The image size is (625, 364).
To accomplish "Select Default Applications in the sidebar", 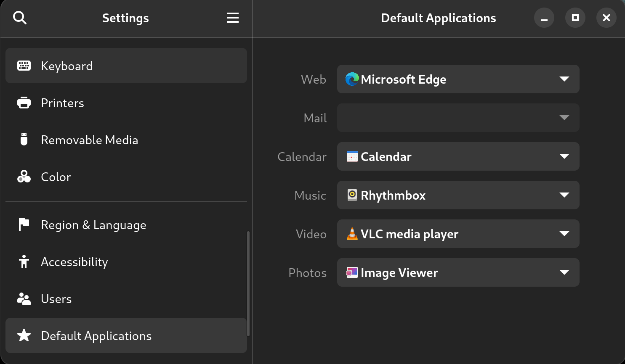I will tap(96, 335).
